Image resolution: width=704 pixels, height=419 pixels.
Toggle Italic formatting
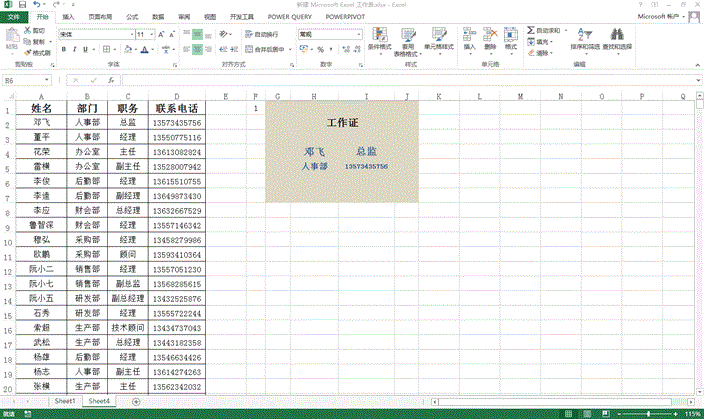coord(73,49)
